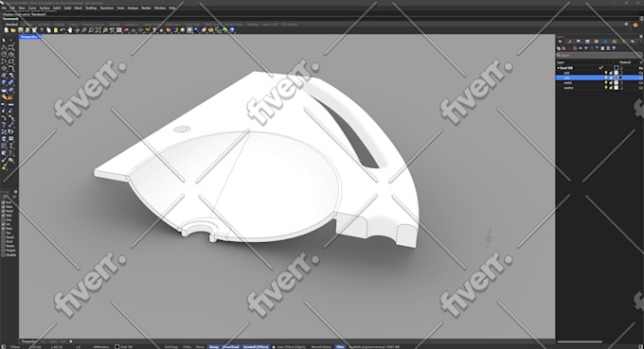Toggle visibility bulb of washer layer

click(x=606, y=88)
